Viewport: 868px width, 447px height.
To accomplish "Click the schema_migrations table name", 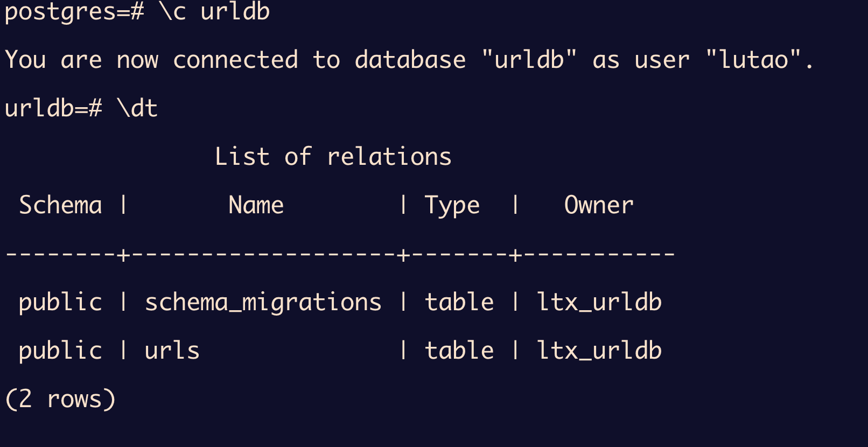I will coord(263,302).
